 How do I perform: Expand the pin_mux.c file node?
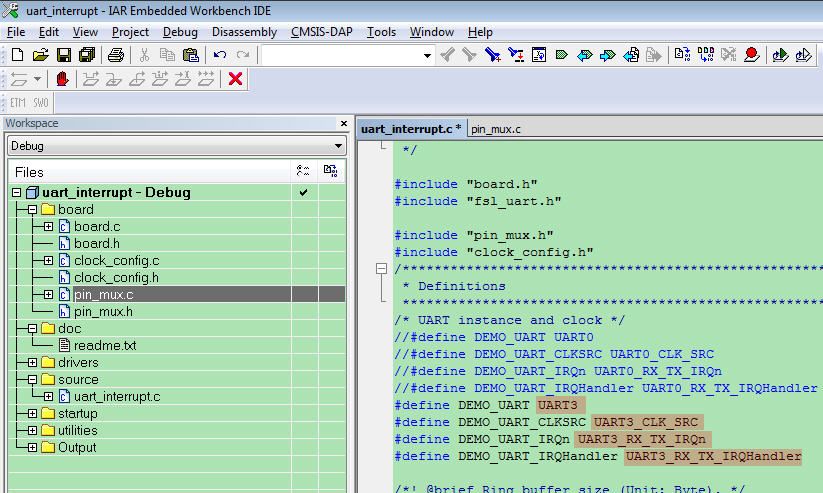coord(49,295)
